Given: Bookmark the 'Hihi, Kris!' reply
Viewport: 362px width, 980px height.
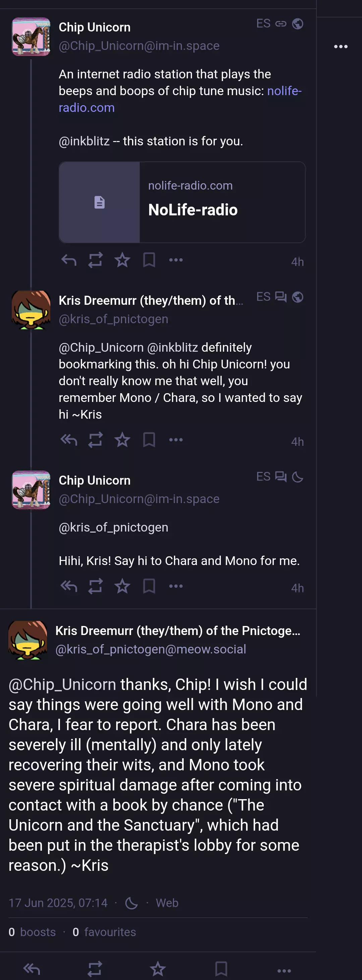Looking at the screenshot, I should [x=149, y=586].
